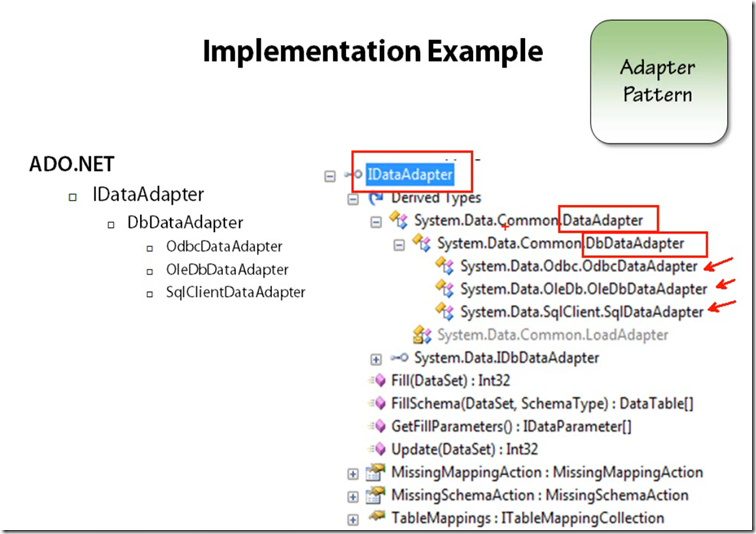Image resolution: width=756 pixels, height=534 pixels.
Task: Select FillSchema(DataSet, SchemaType) method
Action: 542,404
